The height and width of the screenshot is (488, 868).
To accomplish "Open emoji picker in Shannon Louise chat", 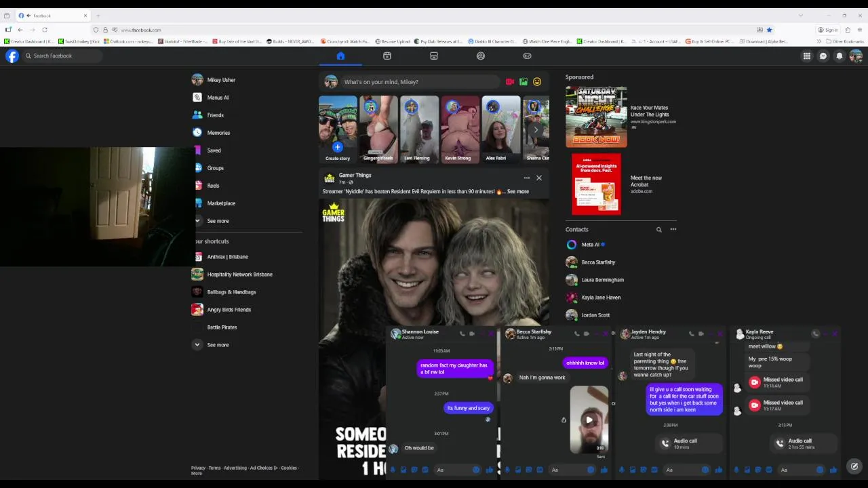I will point(476,470).
